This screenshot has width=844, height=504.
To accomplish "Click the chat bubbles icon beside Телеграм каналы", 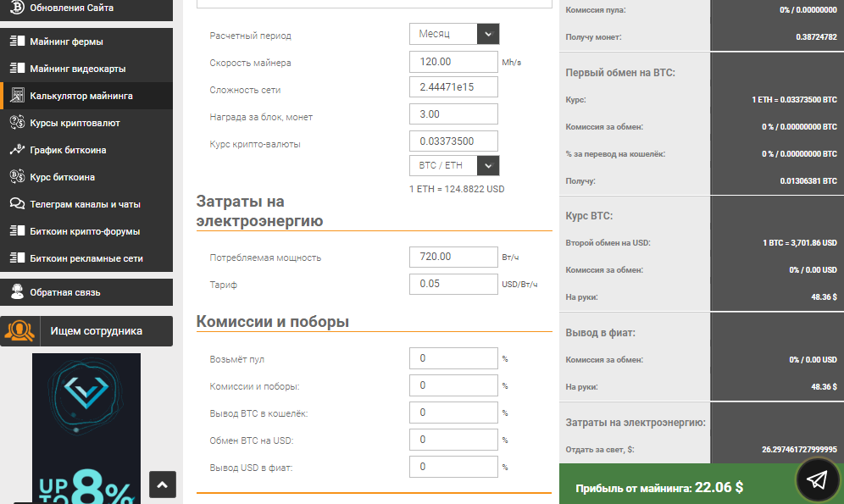I will (x=17, y=203).
